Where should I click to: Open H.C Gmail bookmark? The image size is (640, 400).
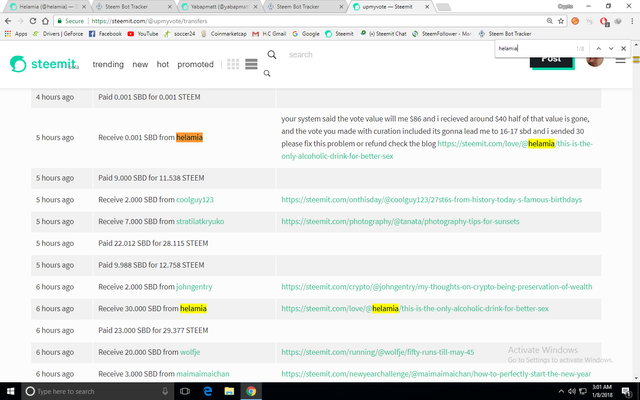click(269, 34)
